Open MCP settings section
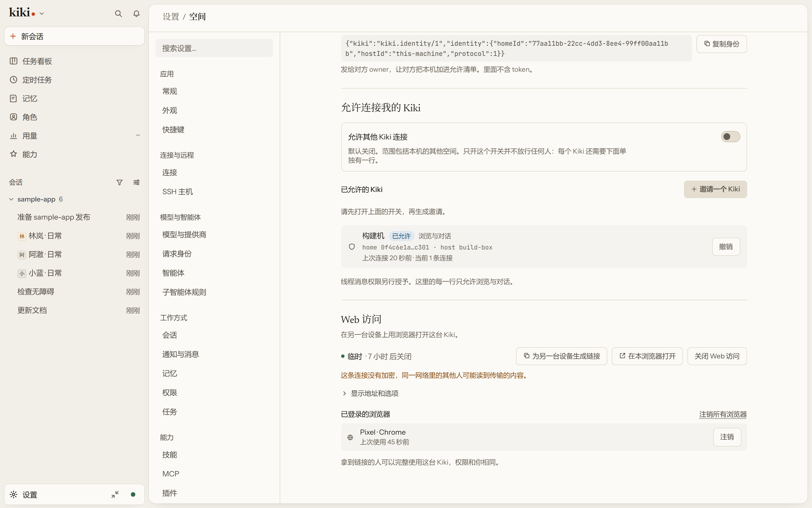 (x=214, y=474)
